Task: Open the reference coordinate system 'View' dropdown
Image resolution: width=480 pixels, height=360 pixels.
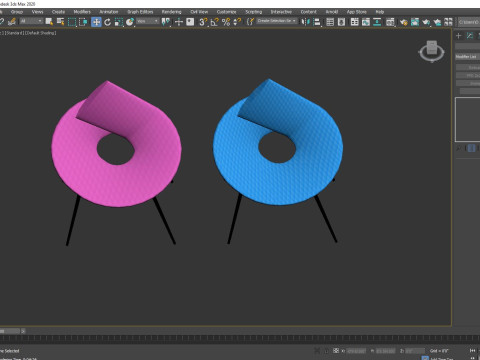Action: (x=148, y=21)
